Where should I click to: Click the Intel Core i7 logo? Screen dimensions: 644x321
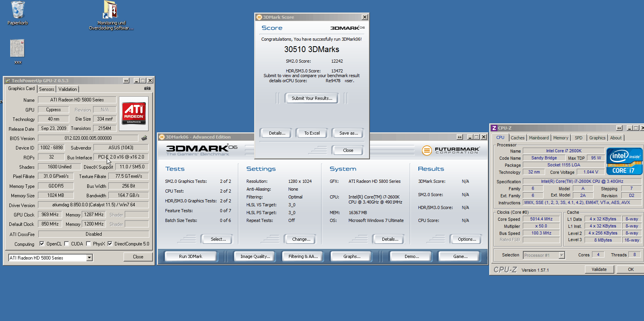click(x=624, y=161)
